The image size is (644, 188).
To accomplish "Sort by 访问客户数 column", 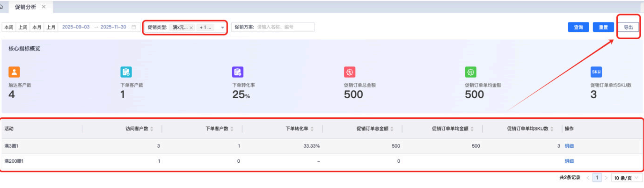I will (152, 129).
